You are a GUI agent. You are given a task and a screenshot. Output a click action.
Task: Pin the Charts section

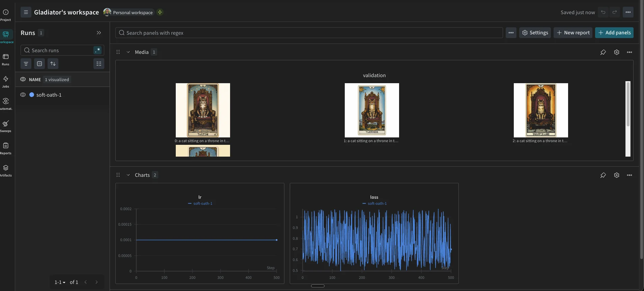603,175
